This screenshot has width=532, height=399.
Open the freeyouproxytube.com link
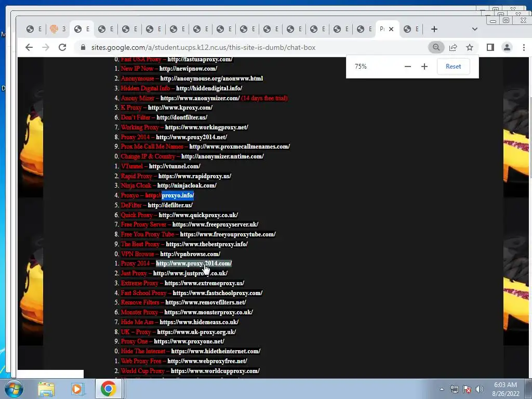pos(228,234)
